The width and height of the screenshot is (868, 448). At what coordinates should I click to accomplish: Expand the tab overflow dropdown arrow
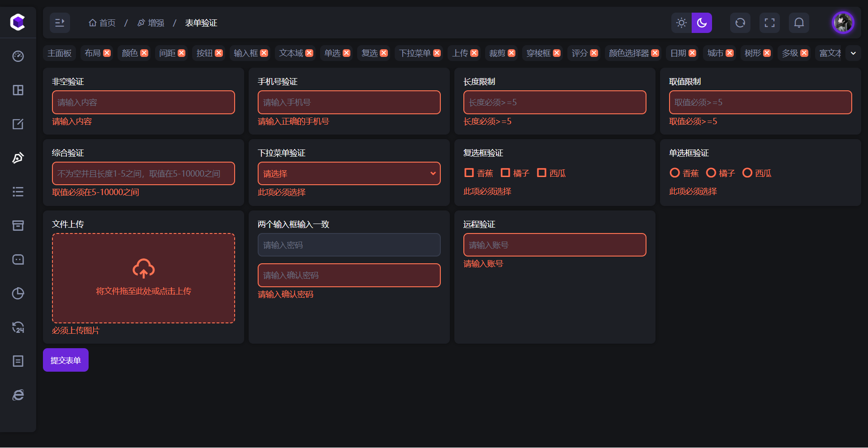point(853,53)
